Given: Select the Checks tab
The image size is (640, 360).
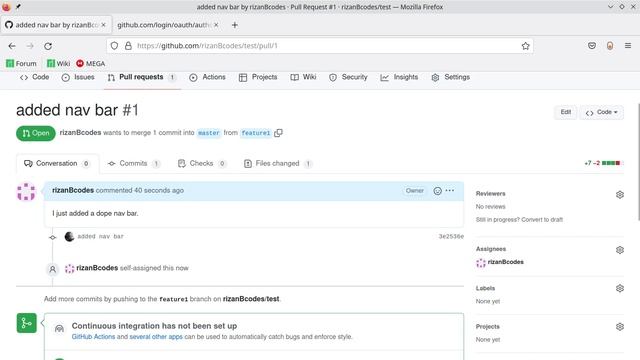Looking at the screenshot, I should 202,164.
